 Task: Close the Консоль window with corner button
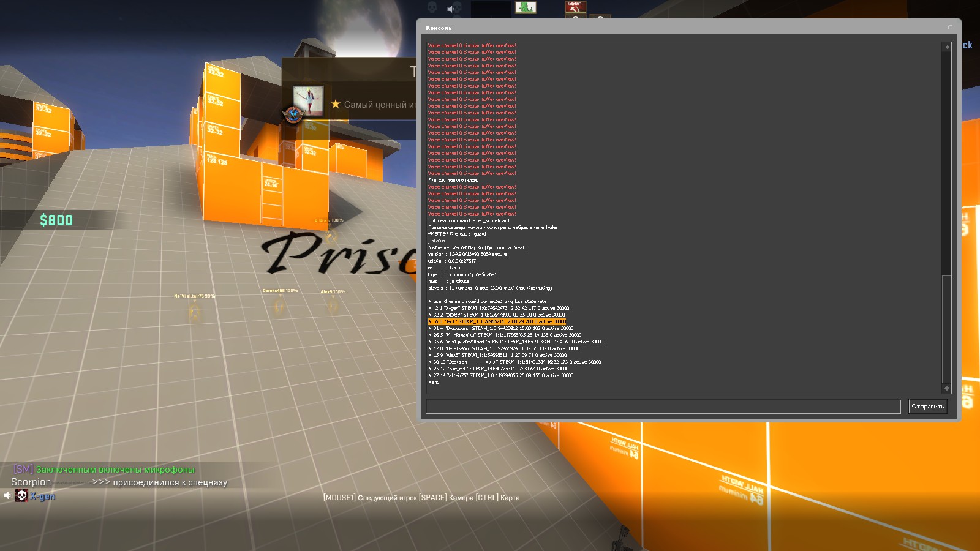tap(950, 28)
